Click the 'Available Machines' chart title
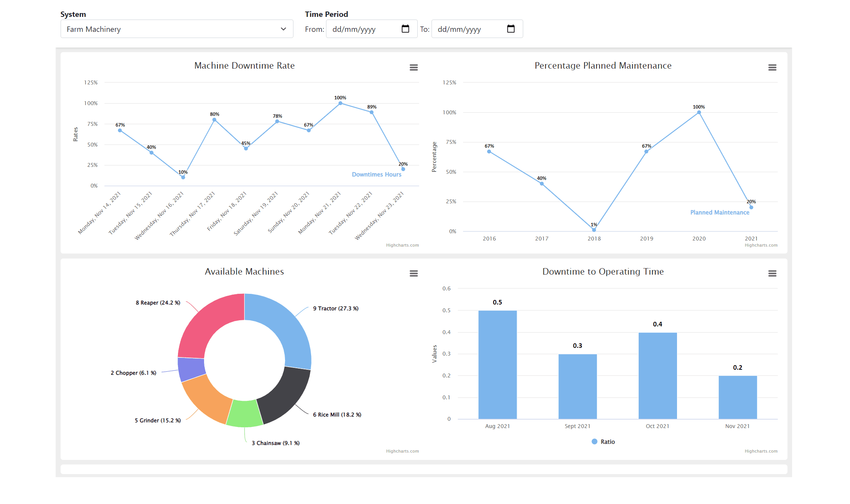 244,272
